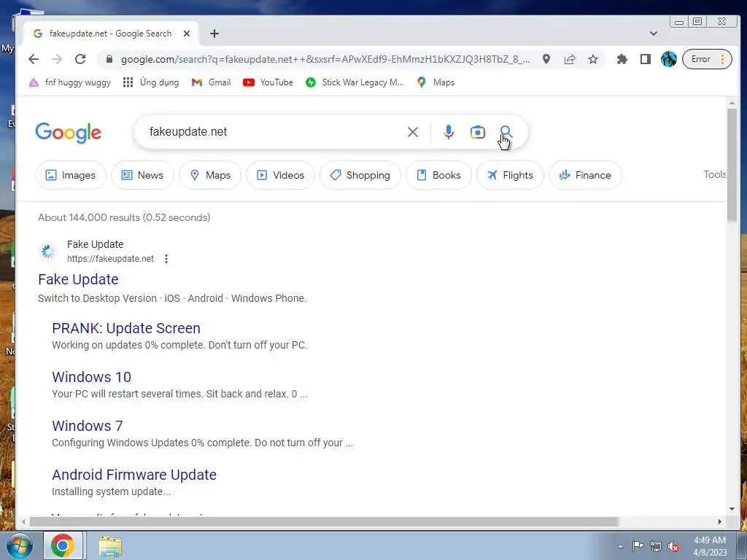Click the network tray icon

(656, 546)
